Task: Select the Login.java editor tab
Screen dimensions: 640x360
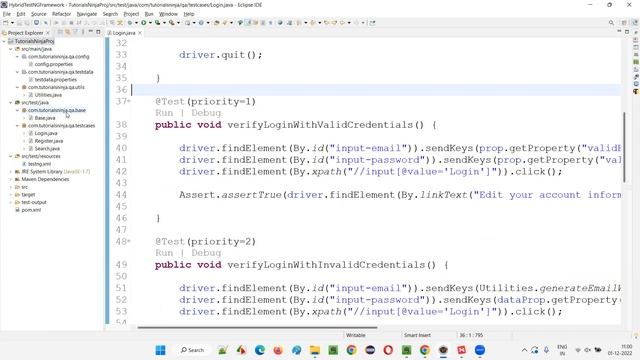Action: point(124,33)
